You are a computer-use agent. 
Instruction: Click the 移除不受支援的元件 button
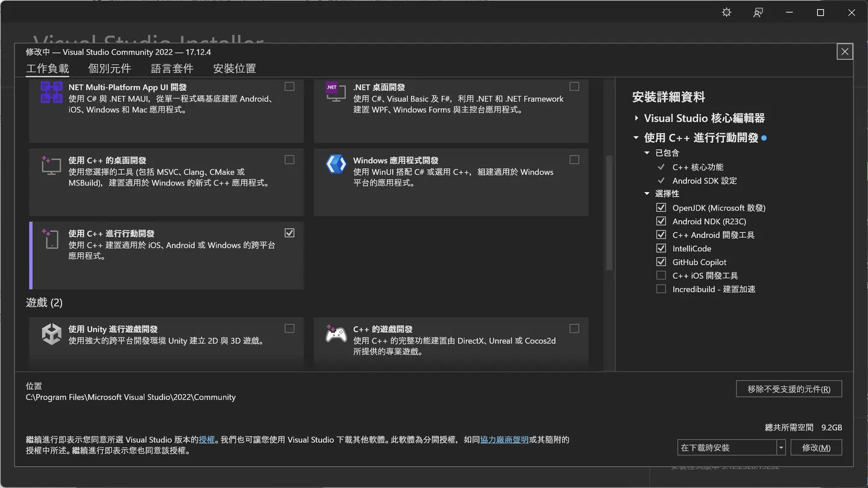pos(789,389)
